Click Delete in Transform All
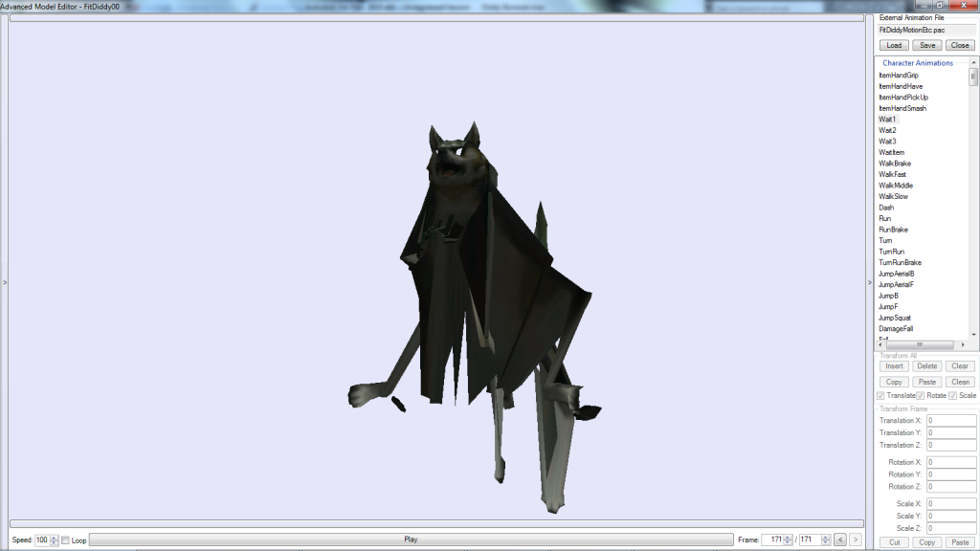 (x=927, y=366)
